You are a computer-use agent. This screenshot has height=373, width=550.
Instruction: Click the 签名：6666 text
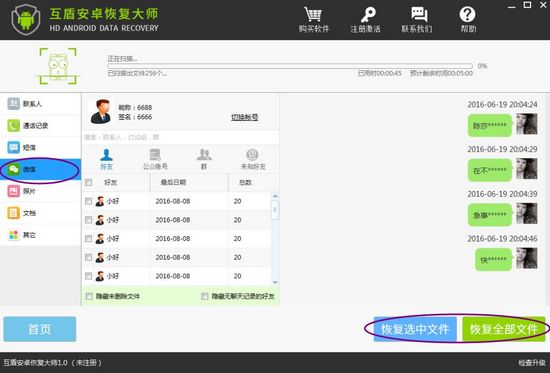[x=135, y=117]
